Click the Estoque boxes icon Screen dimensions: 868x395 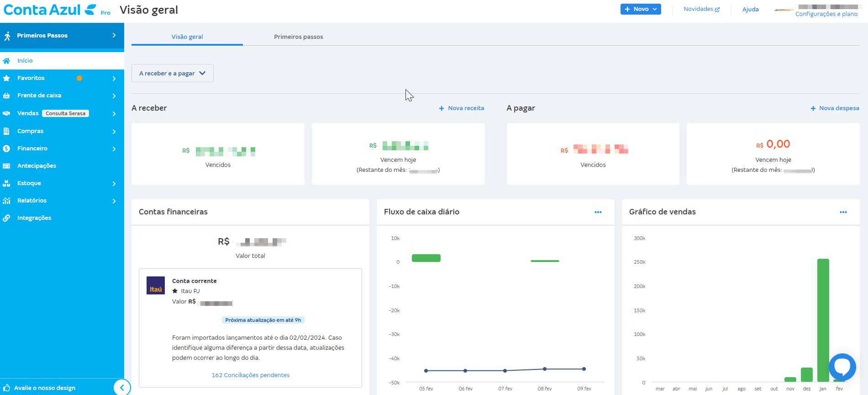coord(6,183)
